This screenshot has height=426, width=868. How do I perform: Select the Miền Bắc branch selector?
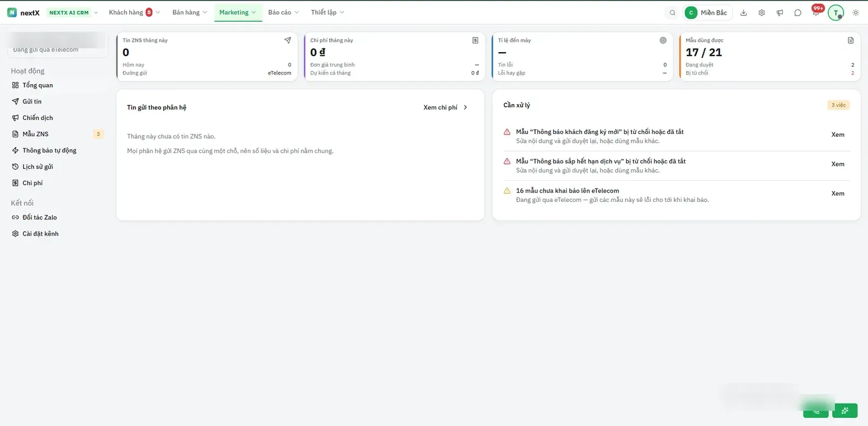click(707, 12)
